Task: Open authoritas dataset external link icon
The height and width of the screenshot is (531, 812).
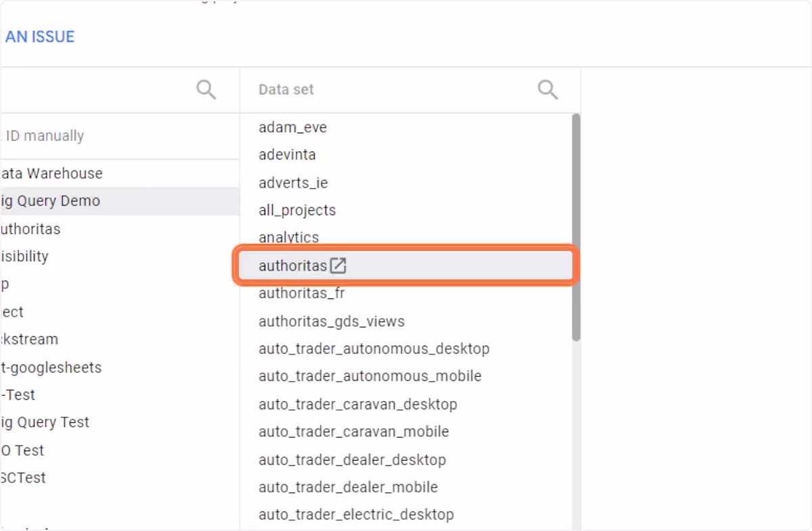Action: coord(338,266)
